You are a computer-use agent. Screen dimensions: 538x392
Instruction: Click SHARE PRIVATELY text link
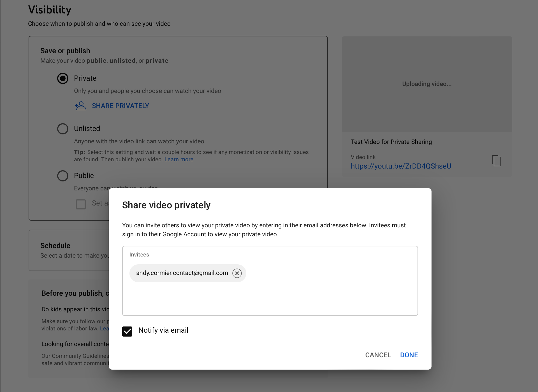(120, 106)
